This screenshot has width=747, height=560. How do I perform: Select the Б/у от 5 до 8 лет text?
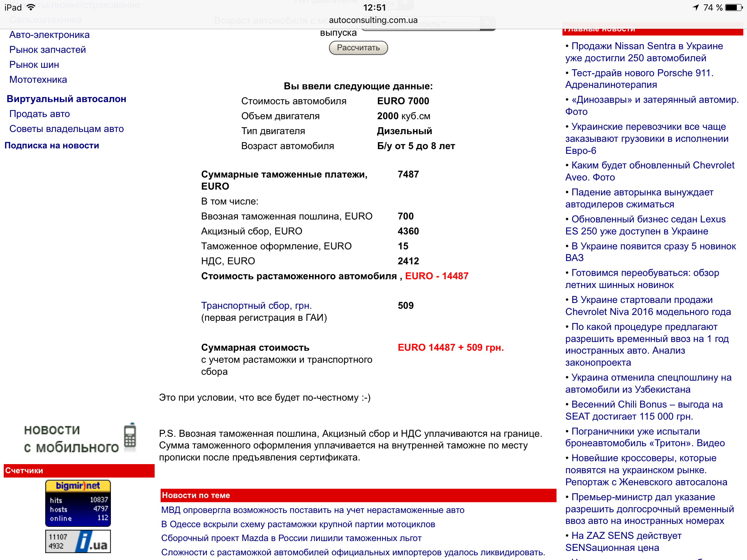416,146
